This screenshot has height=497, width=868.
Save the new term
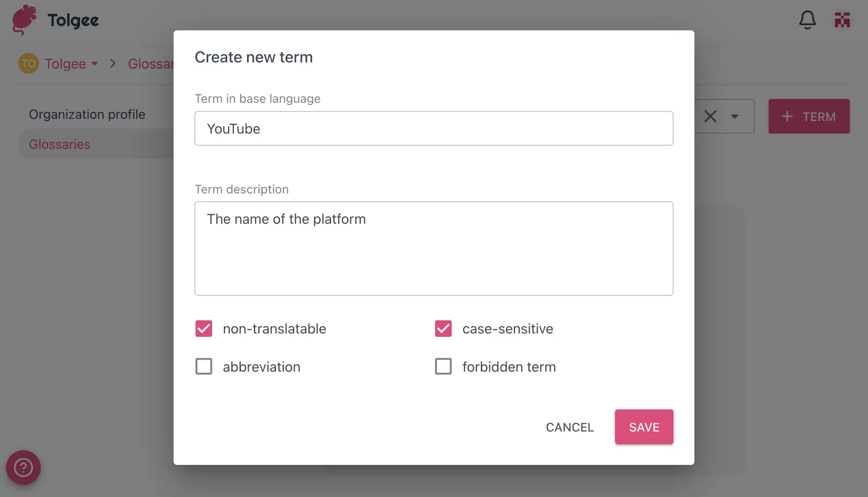pos(644,427)
